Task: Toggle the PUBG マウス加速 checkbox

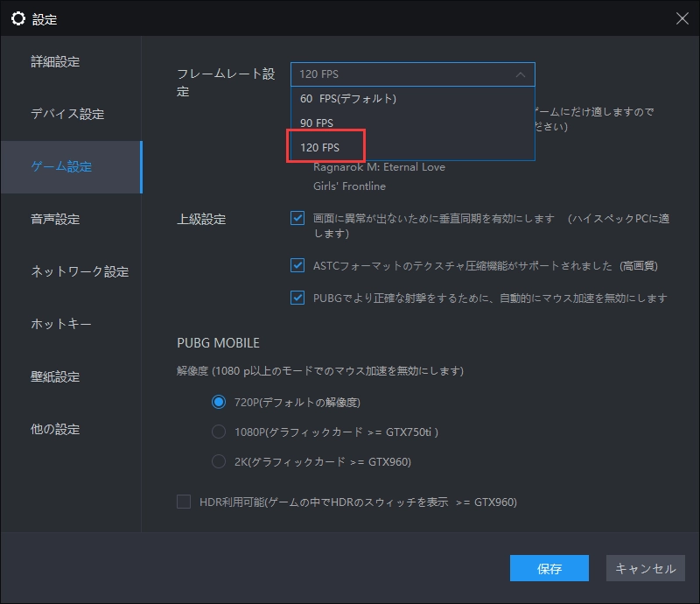Action: click(x=297, y=298)
